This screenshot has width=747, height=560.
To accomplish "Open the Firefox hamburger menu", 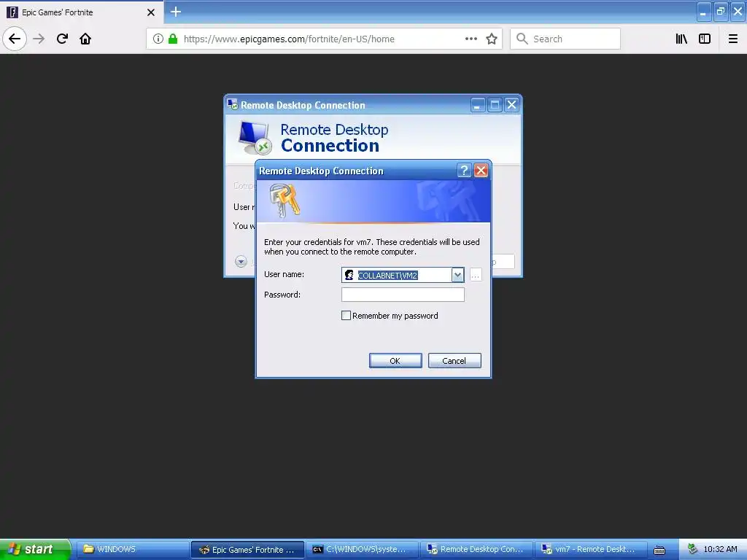I will 732,39.
